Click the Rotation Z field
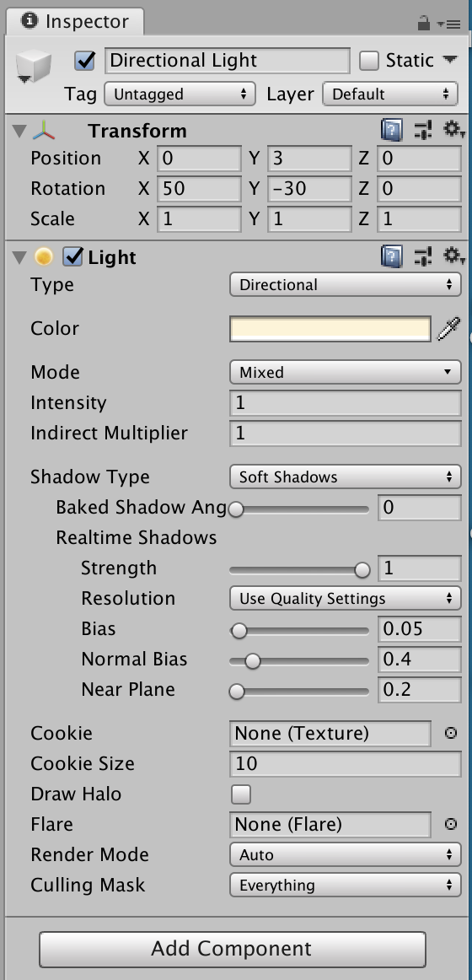Viewport: 472px width, 980px height. pos(419,189)
